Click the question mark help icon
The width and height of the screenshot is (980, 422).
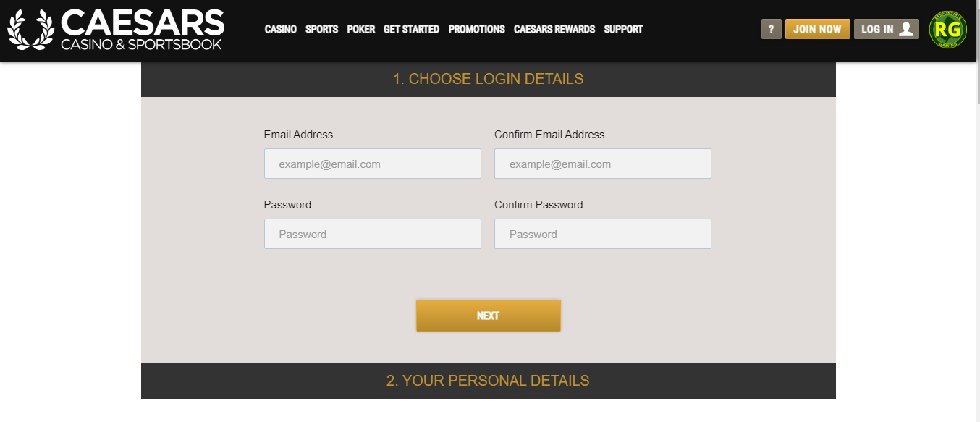tap(772, 29)
